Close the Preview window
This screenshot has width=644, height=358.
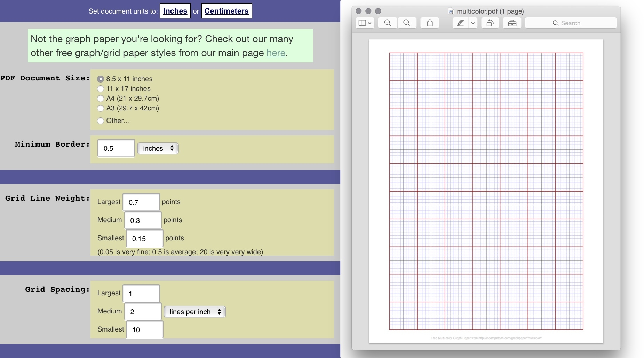pos(359,11)
